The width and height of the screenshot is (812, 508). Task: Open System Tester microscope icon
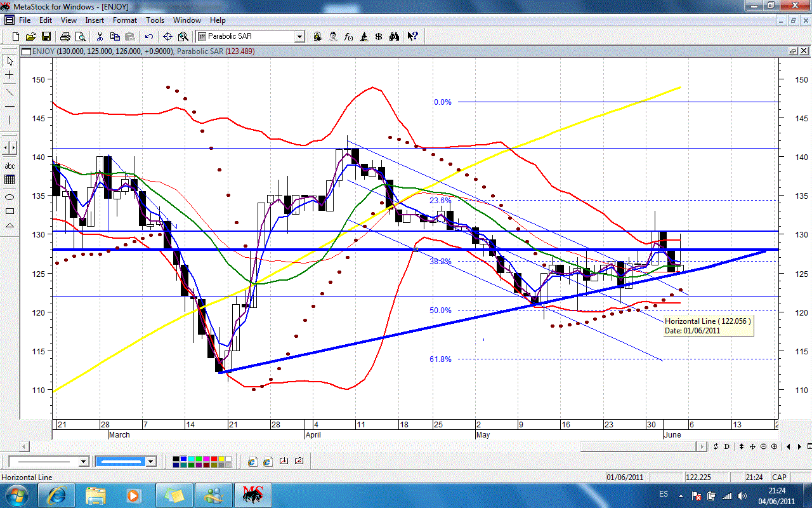click(x=363, y=37)
